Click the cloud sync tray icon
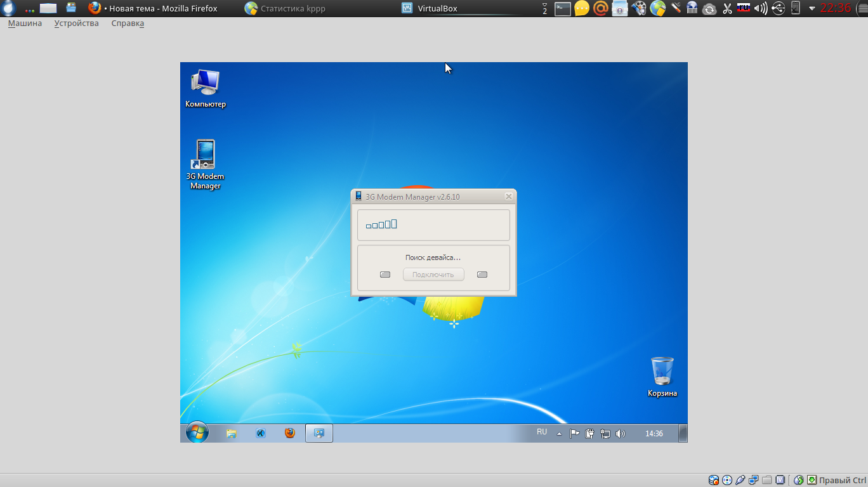 coord(709,9)
